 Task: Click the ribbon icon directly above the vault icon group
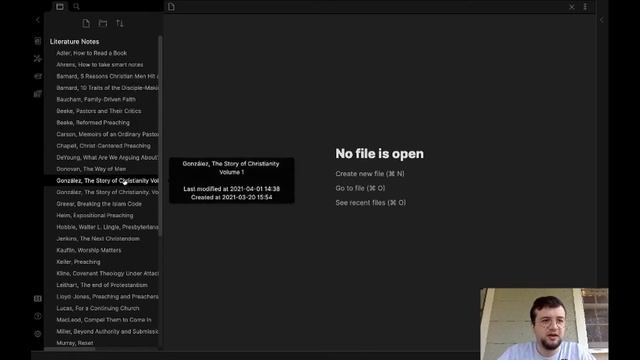coord(38,94)
